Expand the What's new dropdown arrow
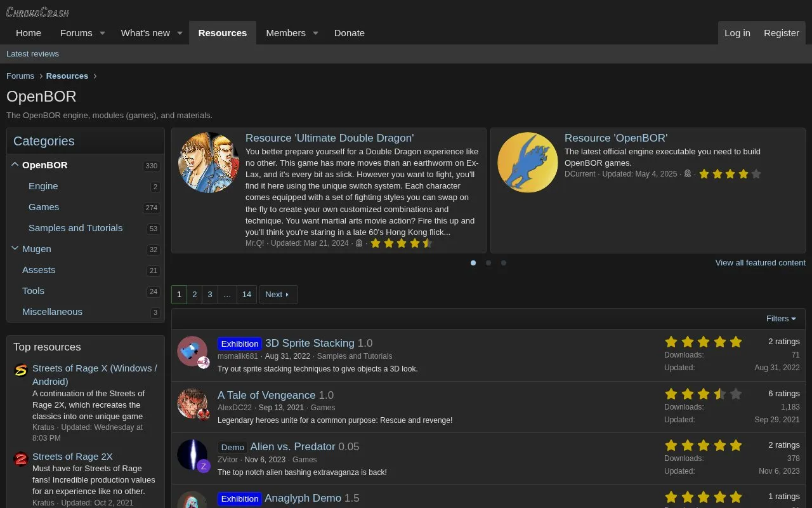The height and width of the screenshot is (508, 812). [180, 33]
